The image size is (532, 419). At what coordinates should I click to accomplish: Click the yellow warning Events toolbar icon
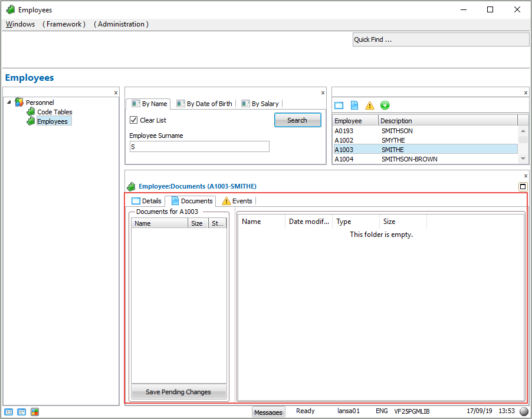[x=370, y=105]
